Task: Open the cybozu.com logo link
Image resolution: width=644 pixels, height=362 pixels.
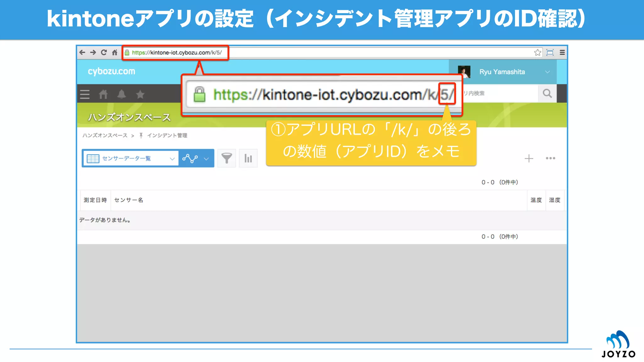Action: (x=112, y=72)
